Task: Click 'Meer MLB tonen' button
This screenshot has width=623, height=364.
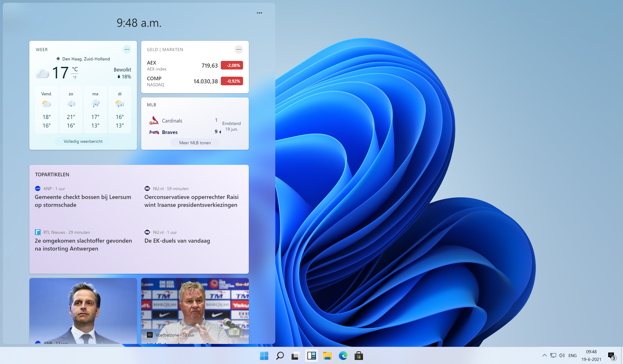Action: 195,143
